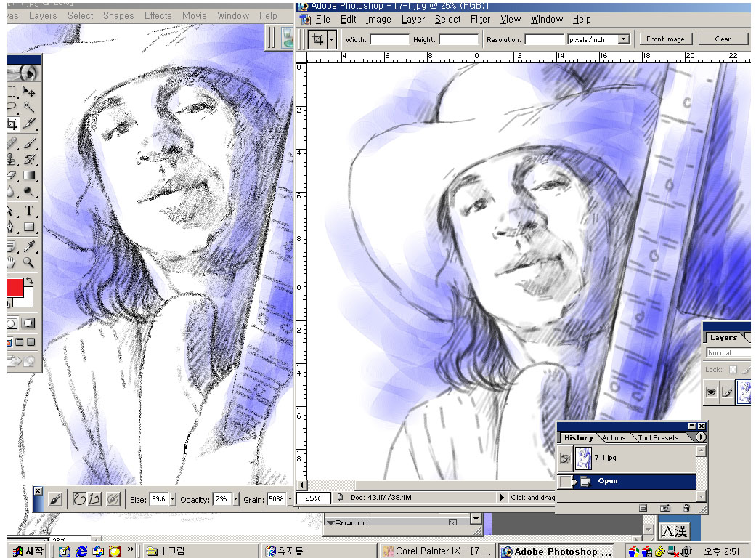The width and height of the screenshot is (756, 558).
Task: Select the Gradient tool
Action: point(29,176)
